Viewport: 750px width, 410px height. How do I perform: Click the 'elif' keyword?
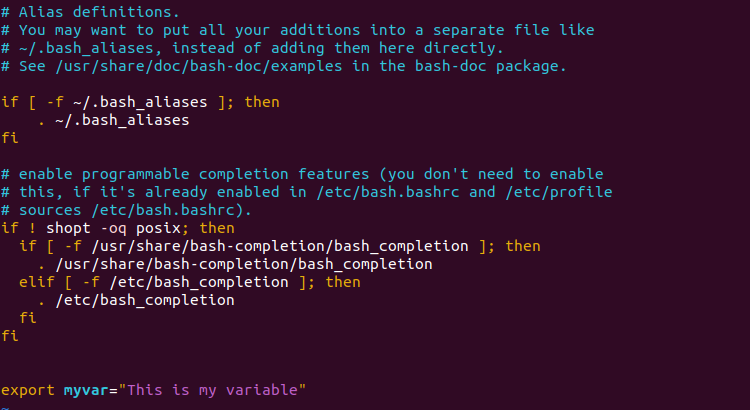(x=37, y=282)
